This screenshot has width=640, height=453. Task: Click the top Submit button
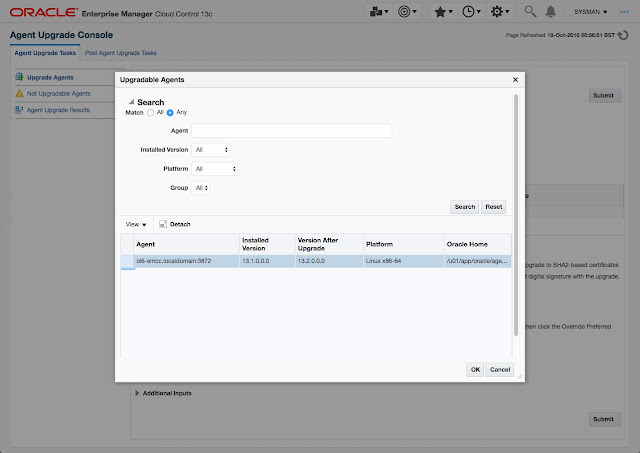[x=603, y=95]
